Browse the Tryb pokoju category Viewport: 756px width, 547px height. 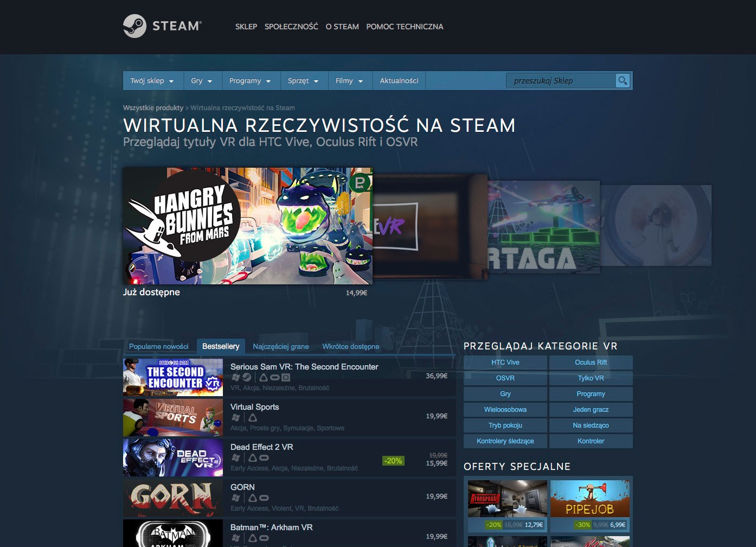pos(505,425)
